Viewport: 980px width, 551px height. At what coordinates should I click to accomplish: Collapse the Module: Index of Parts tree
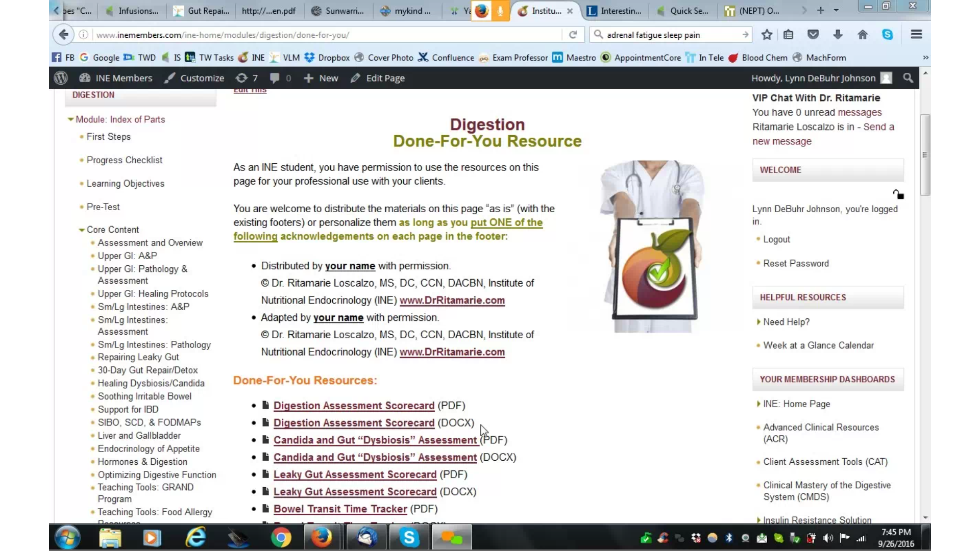pyautogui.click(x=70, y=119)
